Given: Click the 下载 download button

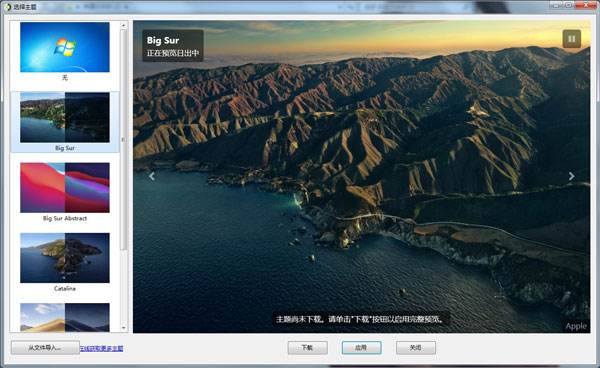Looking at the screenshot, I should coord(307,348).
